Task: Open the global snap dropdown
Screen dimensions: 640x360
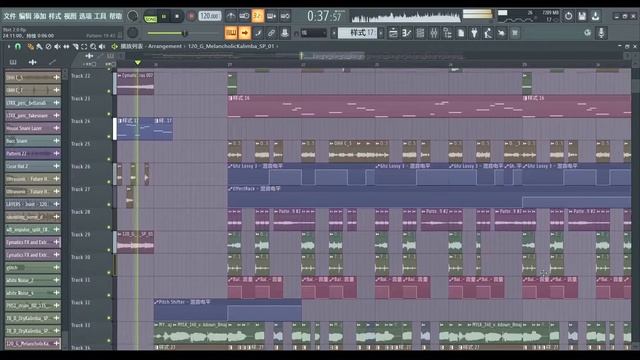Action: coord(314,33)
